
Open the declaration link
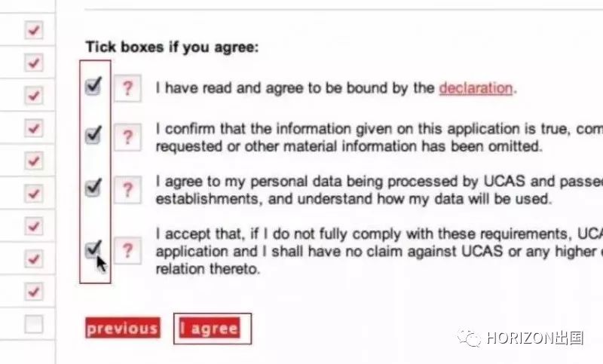tap(476, 88)
